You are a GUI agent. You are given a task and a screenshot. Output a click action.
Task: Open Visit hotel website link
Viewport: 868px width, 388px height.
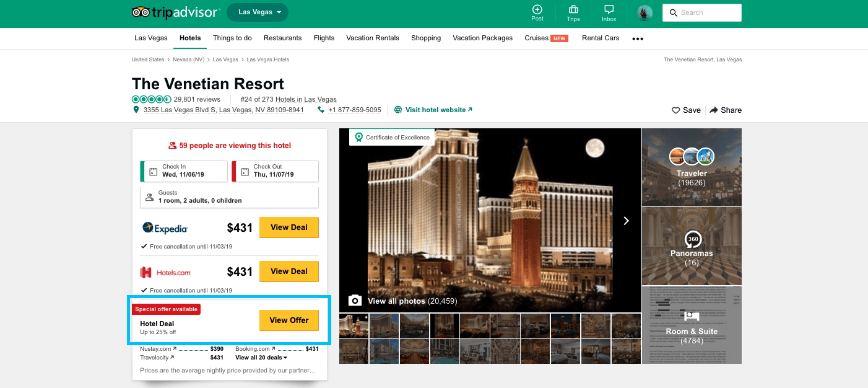click(438, 110)
